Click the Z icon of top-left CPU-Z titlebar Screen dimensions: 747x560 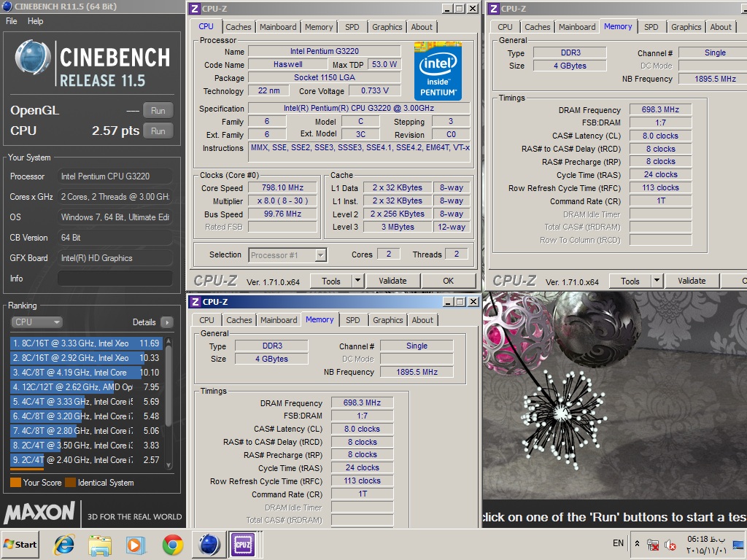(x=194, y=9)
